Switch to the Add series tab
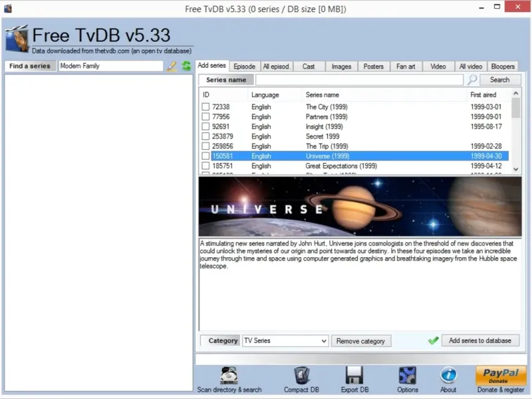The height and width of the screenshot is (399, 532). pyautogui.click(x=212, y=65)
